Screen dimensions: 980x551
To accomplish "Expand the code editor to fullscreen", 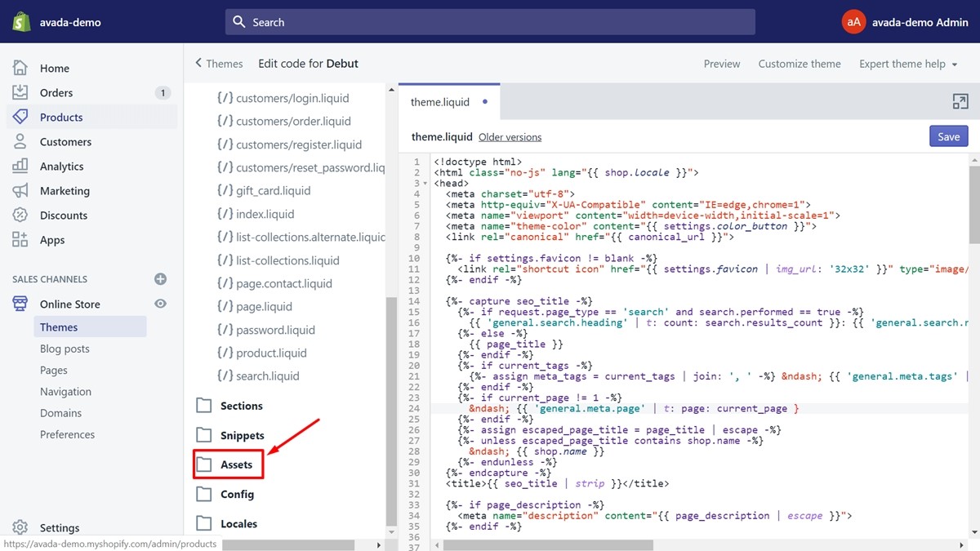I will tap(960, 101).
